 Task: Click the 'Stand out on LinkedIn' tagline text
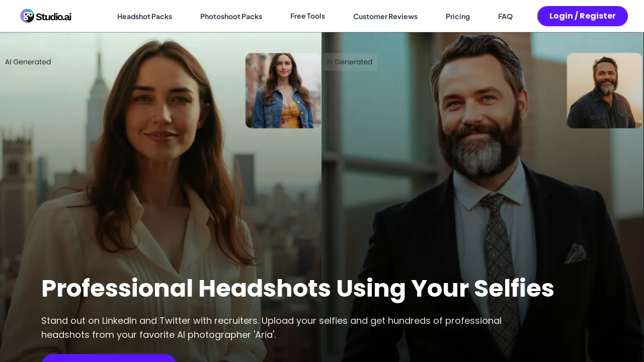(272, 327)
